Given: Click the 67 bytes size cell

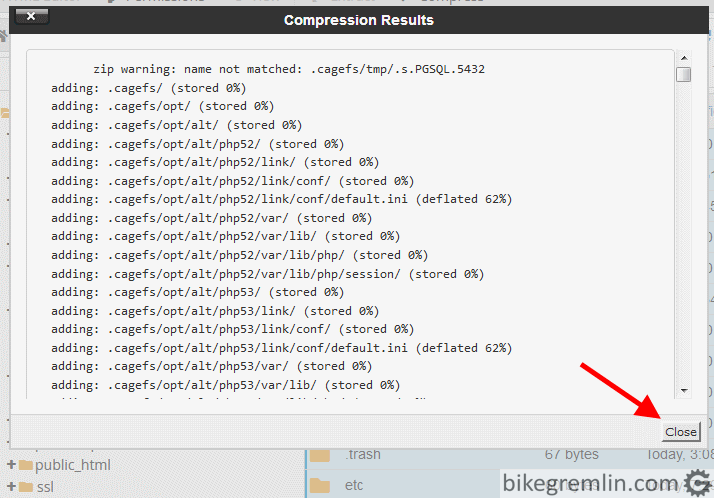Looking at the screenshot, I should (571, 454).
